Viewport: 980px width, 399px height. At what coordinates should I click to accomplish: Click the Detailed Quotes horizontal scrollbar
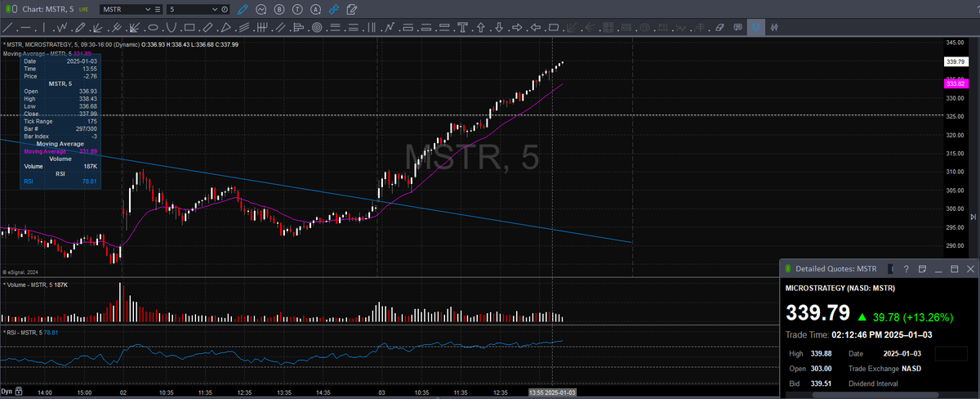click(875, 394)
